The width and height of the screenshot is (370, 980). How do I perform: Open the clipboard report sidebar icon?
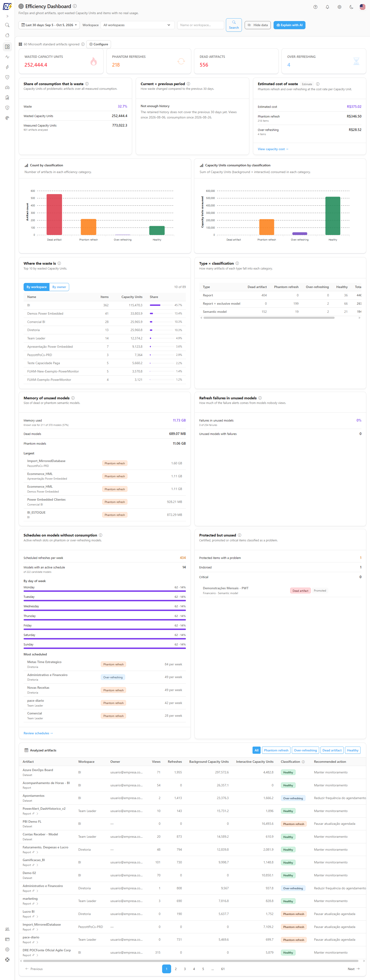[x=7, y=98]
